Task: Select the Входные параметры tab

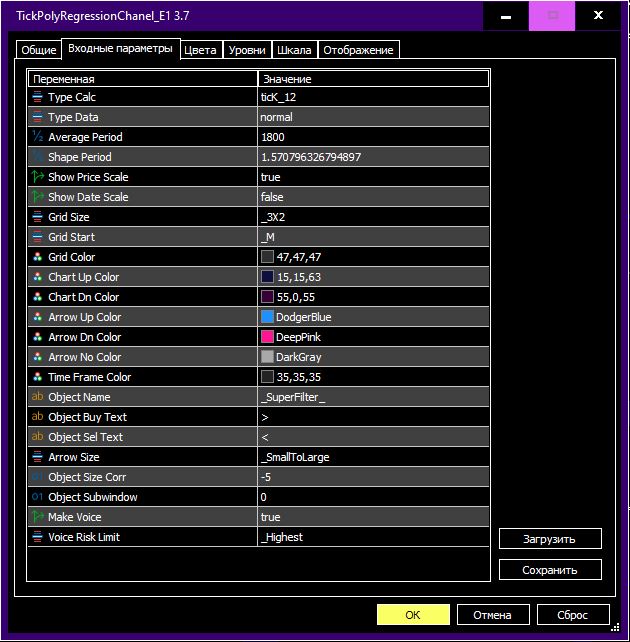Action: (x=120, y=49)
